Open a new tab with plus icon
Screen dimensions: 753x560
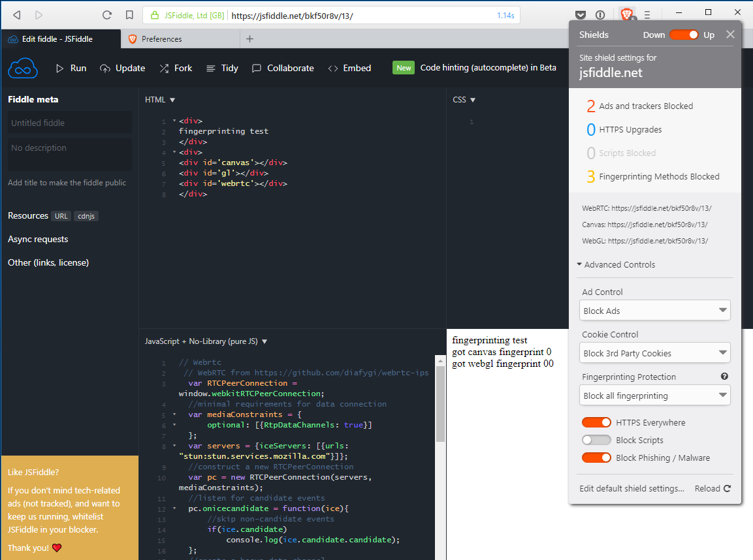(x=249, y=39)
